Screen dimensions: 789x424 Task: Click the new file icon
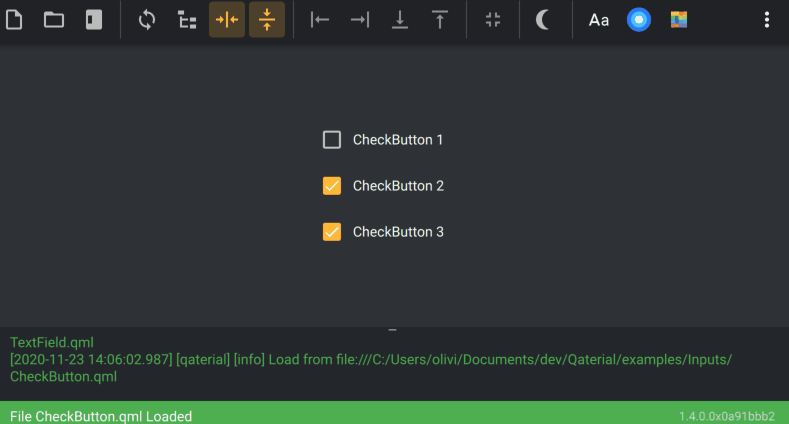point(14,20)
